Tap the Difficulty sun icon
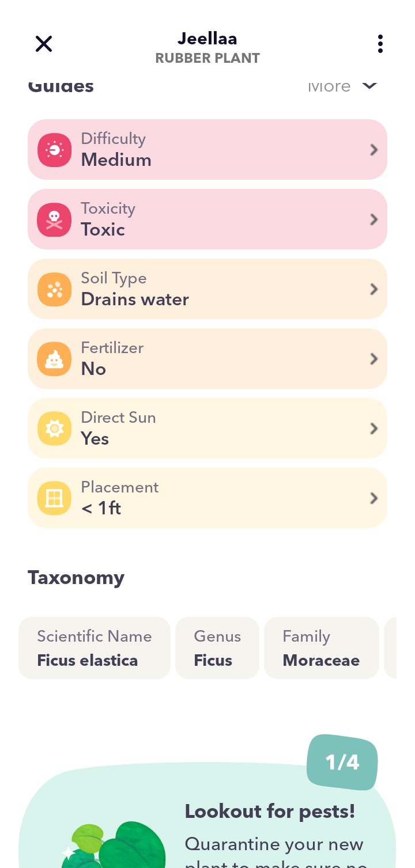415x868 pixels. click(x=54, y=150)
